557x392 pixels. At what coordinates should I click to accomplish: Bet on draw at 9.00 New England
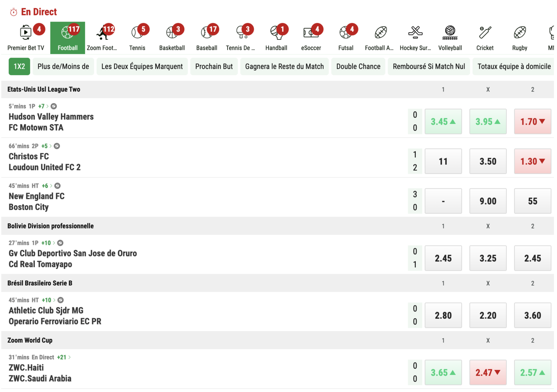pyautogui.click(x=488, y=201)
